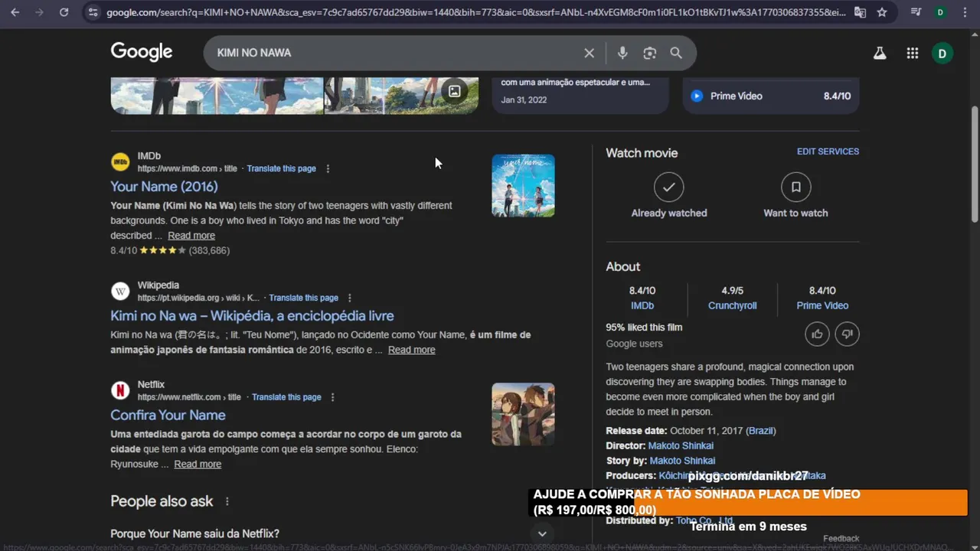Screen dimensions: 980x551
Task: Open the Netflix result thumbnail
Action: pos(523,414)
